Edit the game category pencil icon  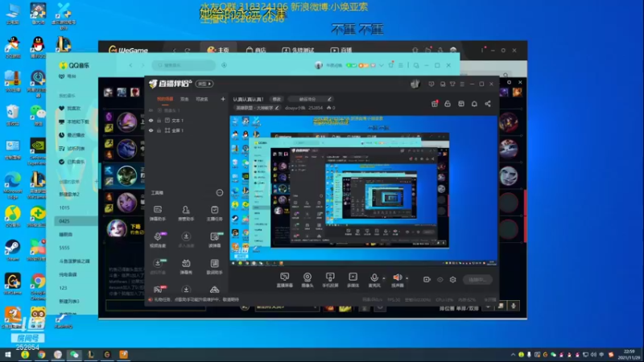point(277,108)
